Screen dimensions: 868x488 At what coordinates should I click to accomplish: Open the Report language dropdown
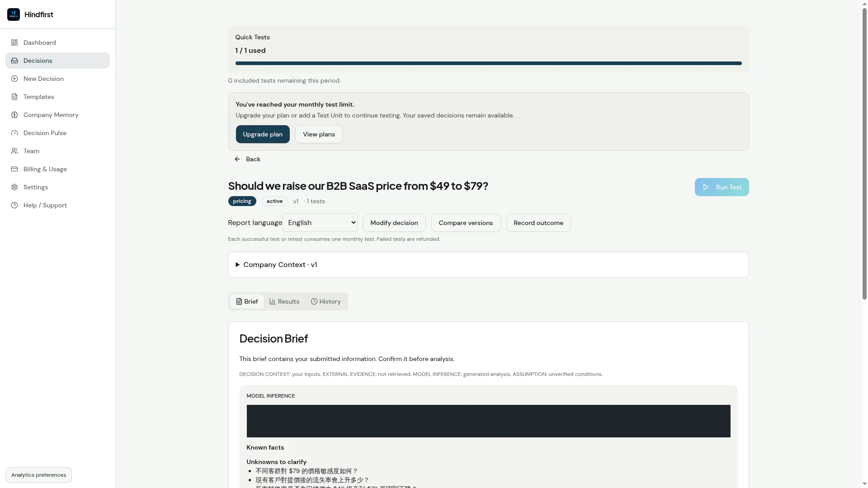[x=320, y=223]
